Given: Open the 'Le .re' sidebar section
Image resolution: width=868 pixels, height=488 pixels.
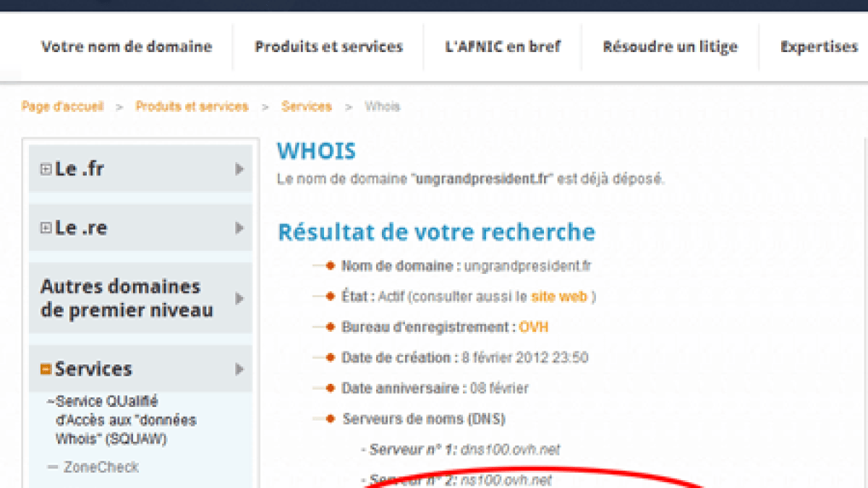Looking at the screenshot, I should 140,228.
